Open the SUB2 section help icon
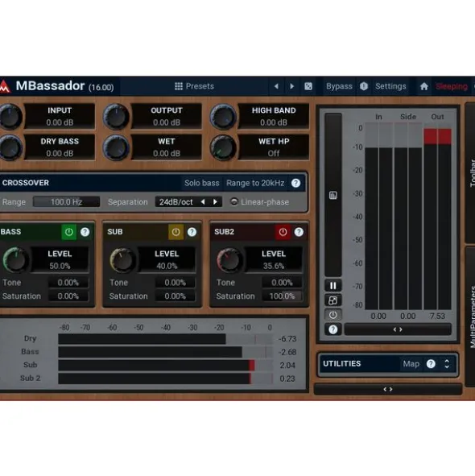This screenshot has width=475, height=476. point(299,232)
